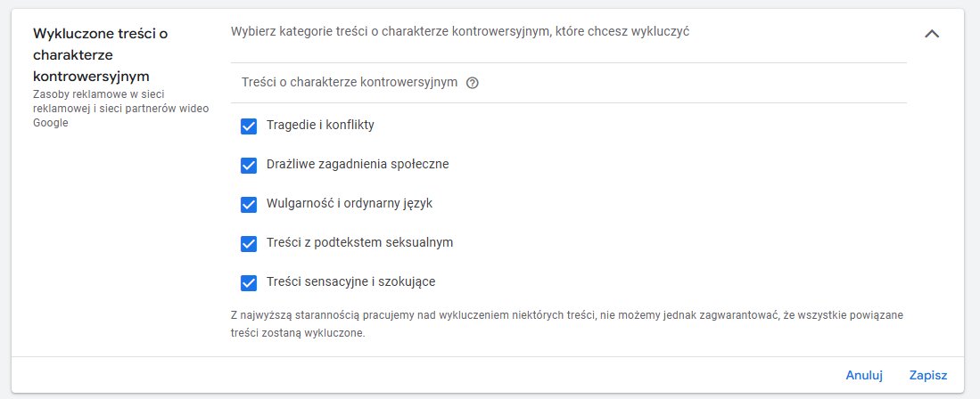Disable the Wulgarność i ordynarny język checkbox

coord(249,204)
